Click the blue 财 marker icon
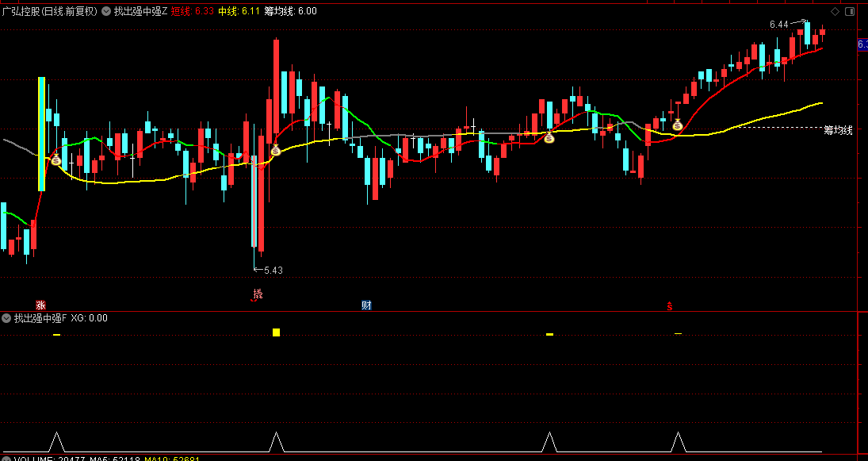Viewport: 868px width, 461px height. [366, 305]
